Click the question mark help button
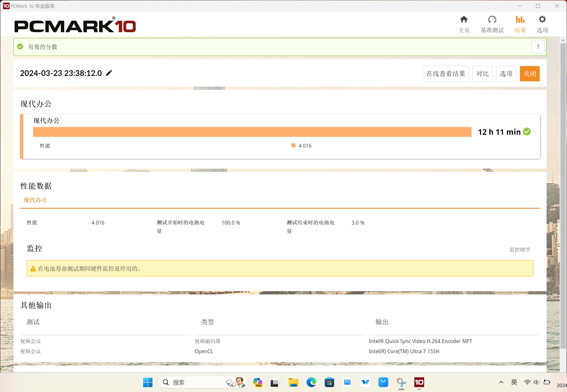 [x=538, y=47]
